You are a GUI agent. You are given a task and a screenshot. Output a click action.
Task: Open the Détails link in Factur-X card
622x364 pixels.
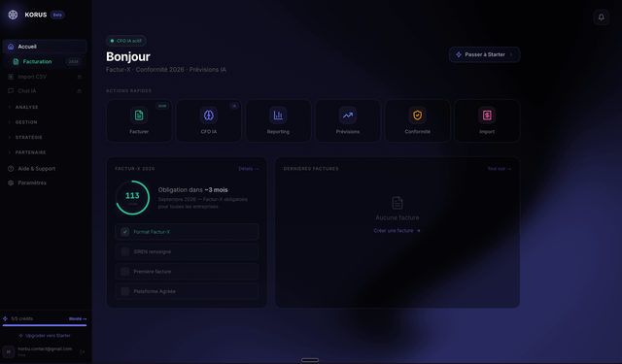coord(249,169)
